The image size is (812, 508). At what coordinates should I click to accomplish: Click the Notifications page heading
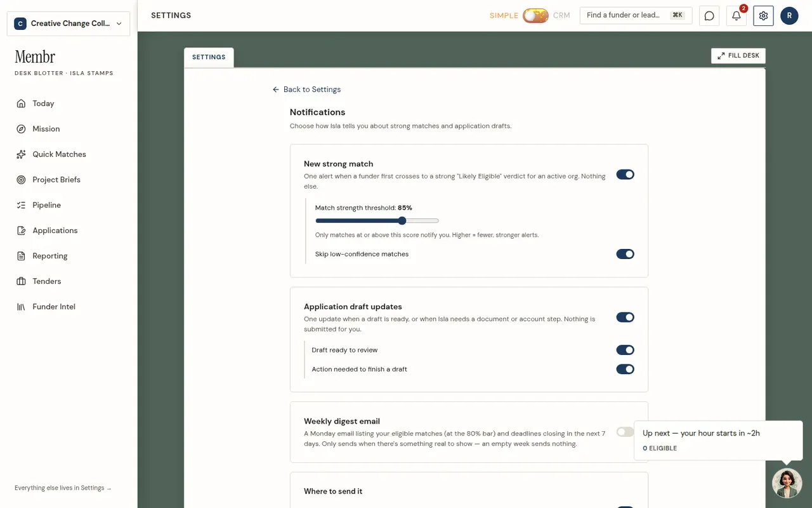pos(317,112)
